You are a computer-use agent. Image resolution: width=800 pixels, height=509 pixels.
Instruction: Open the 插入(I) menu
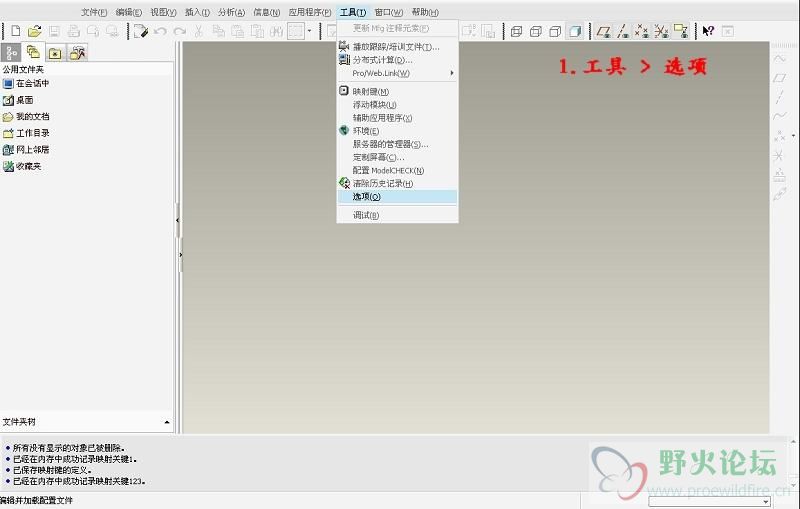click(x=197, y=12)
